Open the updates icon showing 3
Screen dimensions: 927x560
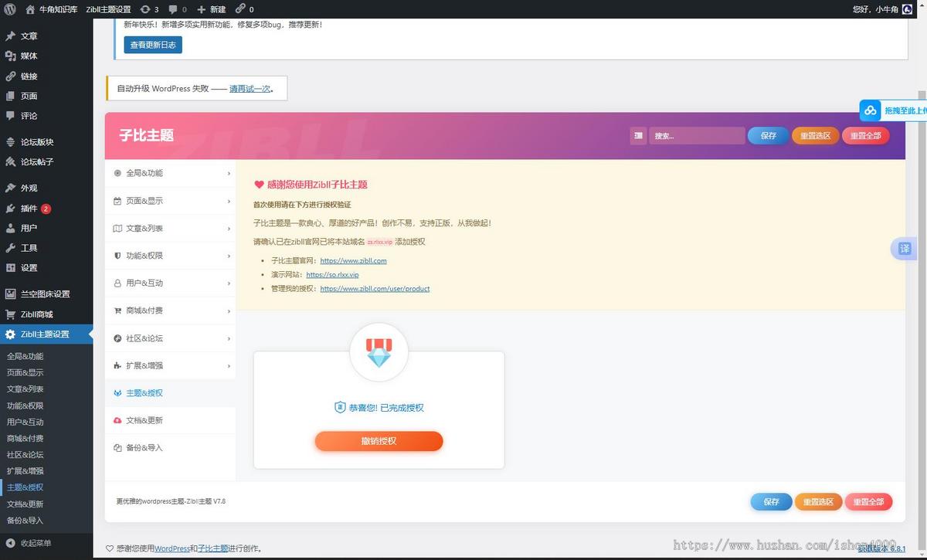click(x=146, y=9)
